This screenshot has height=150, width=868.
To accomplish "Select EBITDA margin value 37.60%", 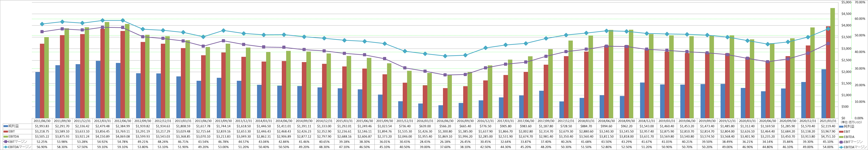I will [445, 147].
